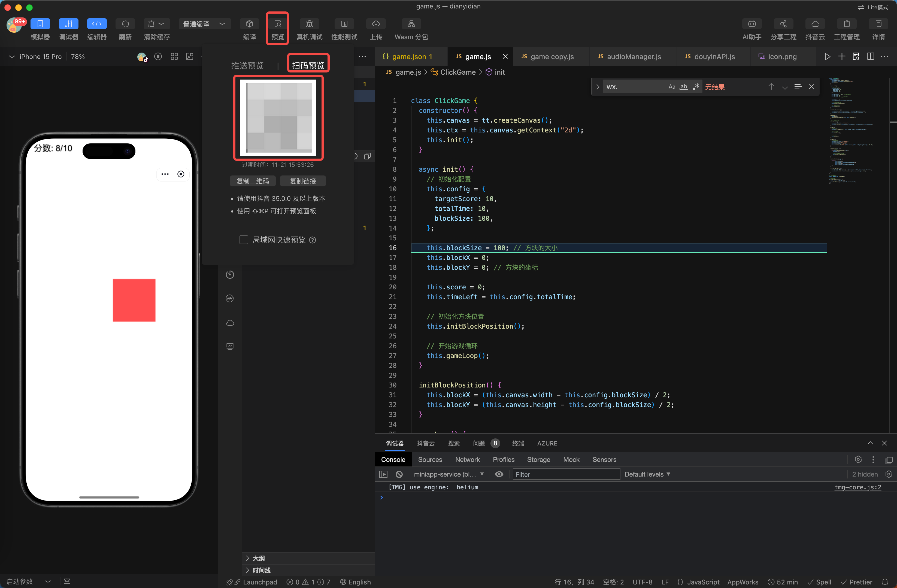
Task: Open the AI助手 panel icon
Action: point(751,24)
